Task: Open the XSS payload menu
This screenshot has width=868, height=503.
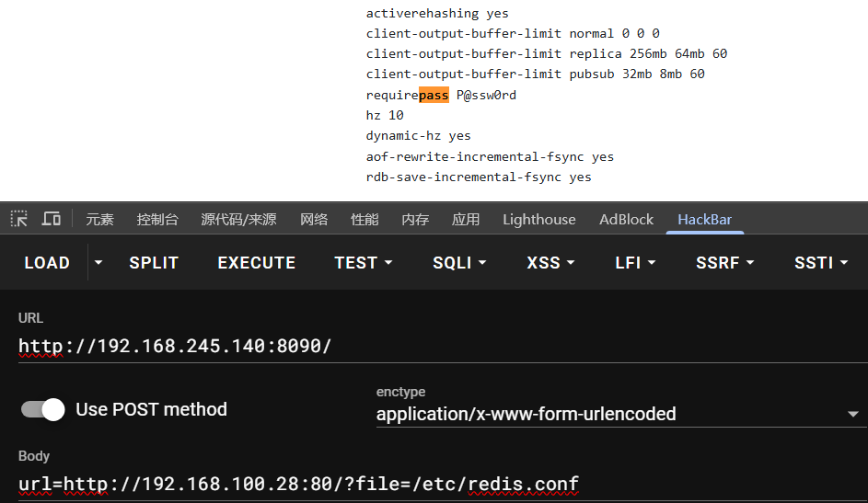Action: [550, 263]
